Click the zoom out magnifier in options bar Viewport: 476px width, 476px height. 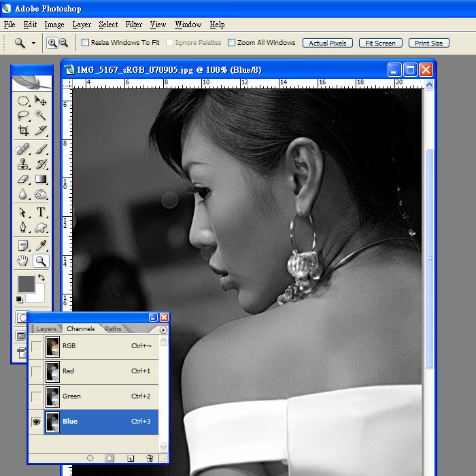coord(64,43)
